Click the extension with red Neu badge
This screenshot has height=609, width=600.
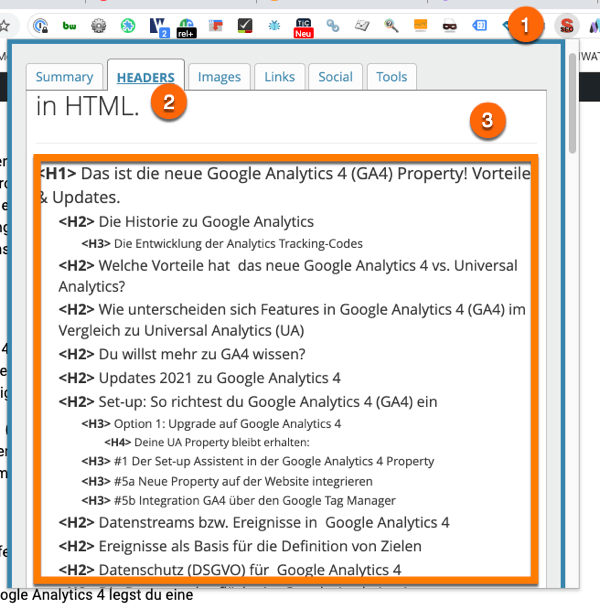304,28
